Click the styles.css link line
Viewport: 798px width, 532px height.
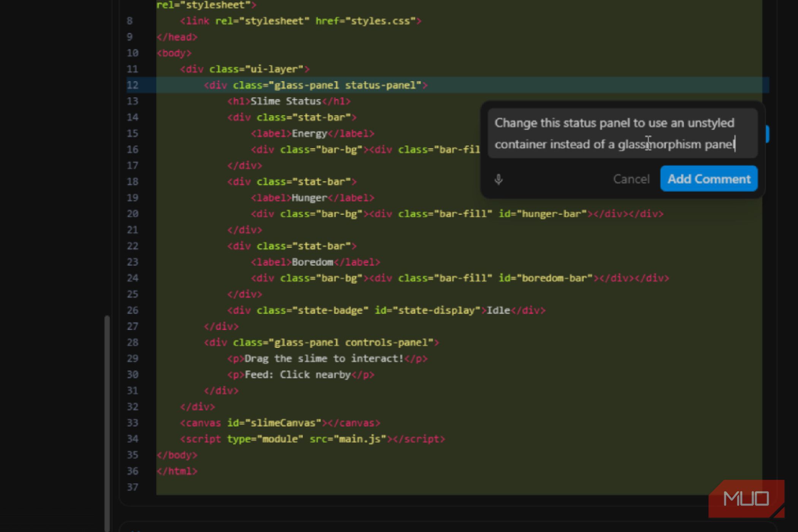click(x=301, y=21)
